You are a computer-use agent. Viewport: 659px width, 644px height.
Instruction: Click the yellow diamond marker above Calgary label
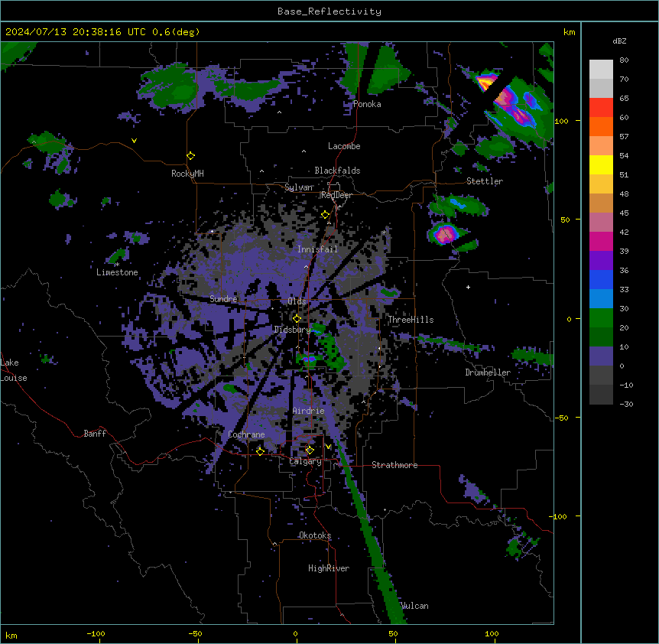[310, 450]
